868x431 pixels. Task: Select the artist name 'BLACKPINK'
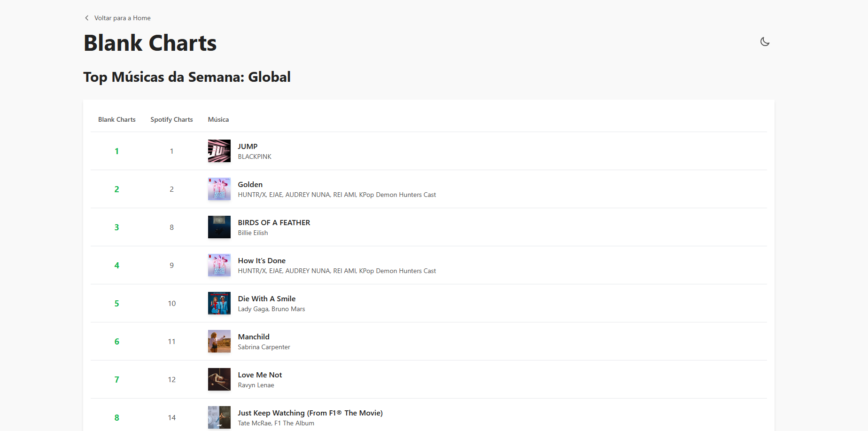tap(255, 157)
